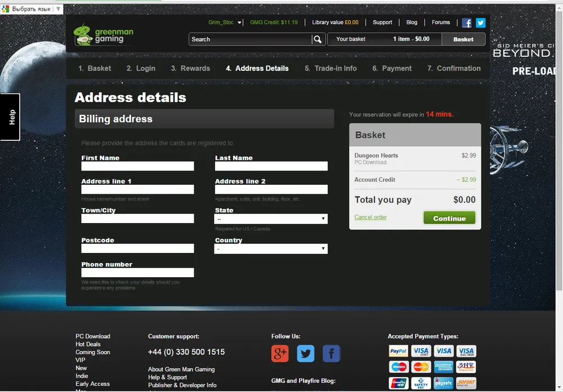The image size is (563, 392).
Task: Go to the Basket checkout step
Action: tap(95, 68)
